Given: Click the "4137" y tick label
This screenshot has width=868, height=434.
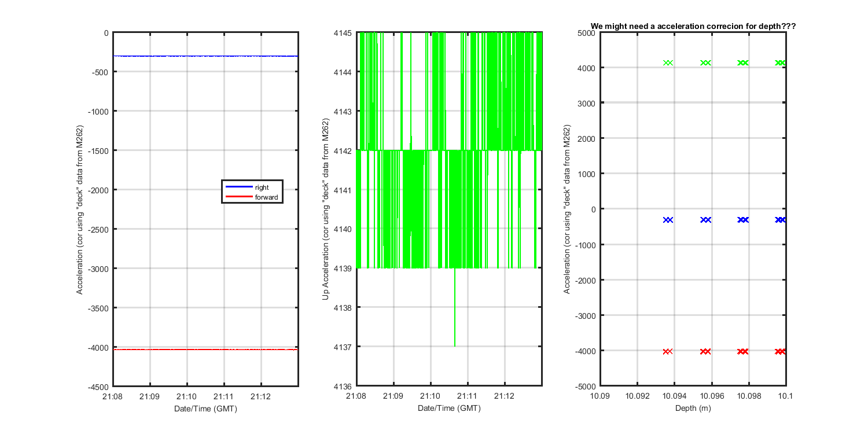Looking at the screenshot, I should coord(344,347).
